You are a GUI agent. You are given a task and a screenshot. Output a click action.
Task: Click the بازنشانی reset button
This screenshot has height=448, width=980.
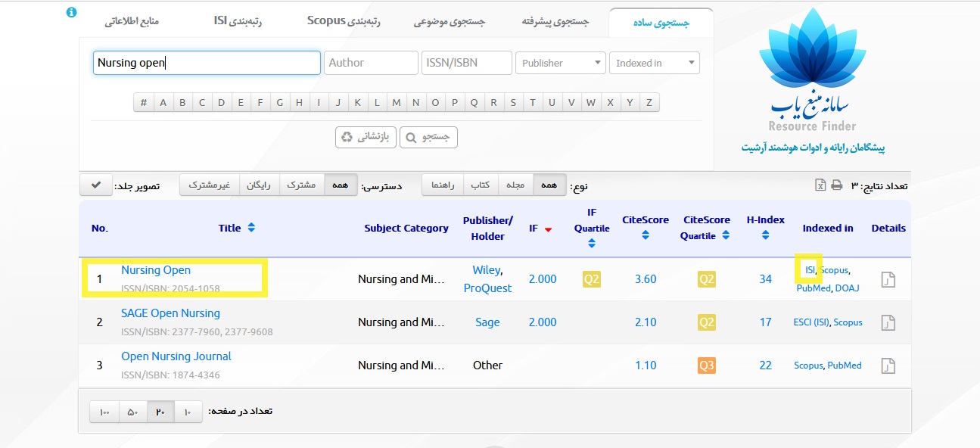point(366,137)
